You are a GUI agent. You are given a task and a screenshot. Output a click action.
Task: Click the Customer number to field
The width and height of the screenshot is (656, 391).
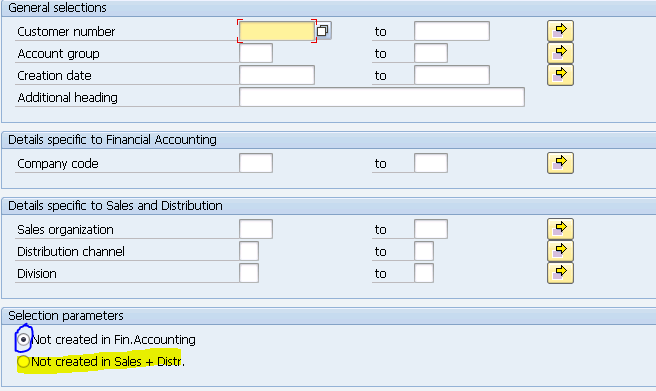click(452, 31)
